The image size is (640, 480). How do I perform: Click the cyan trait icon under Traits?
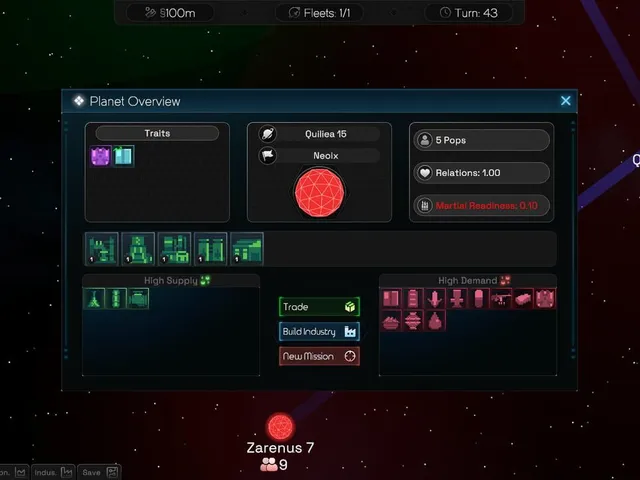pyautogui.click(x=123, y=156)
